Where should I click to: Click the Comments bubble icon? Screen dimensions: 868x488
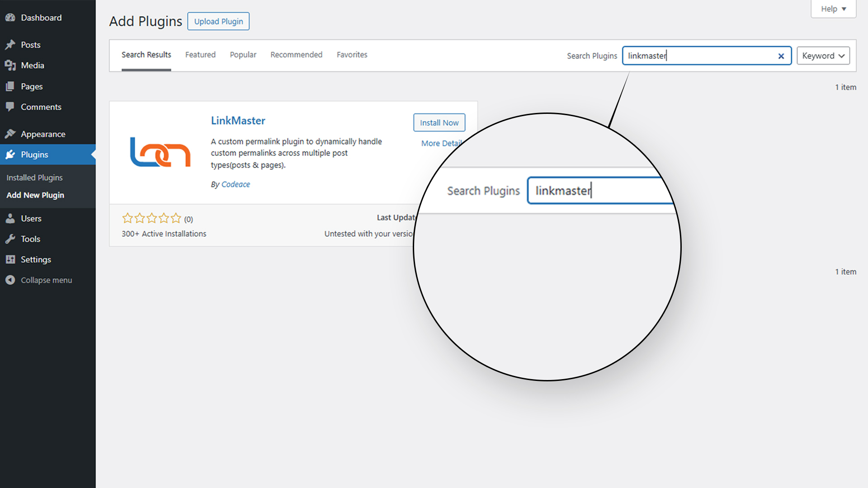tap(10, 107)
